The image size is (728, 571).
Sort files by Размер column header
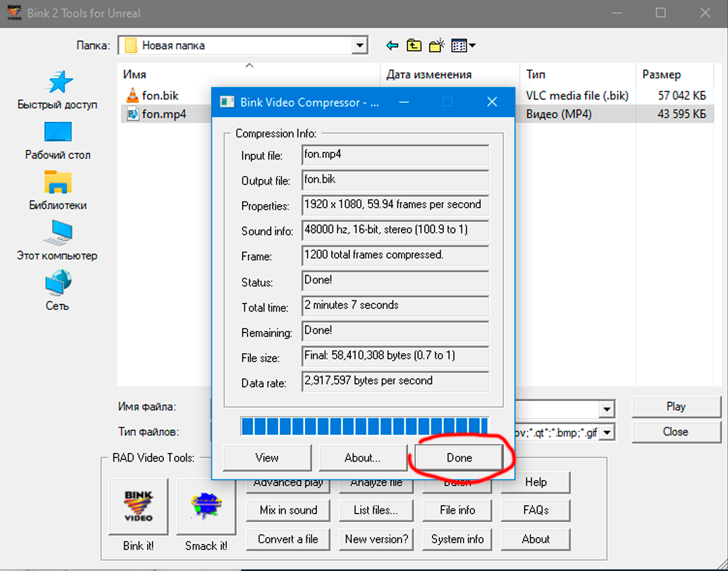(675, 74)
